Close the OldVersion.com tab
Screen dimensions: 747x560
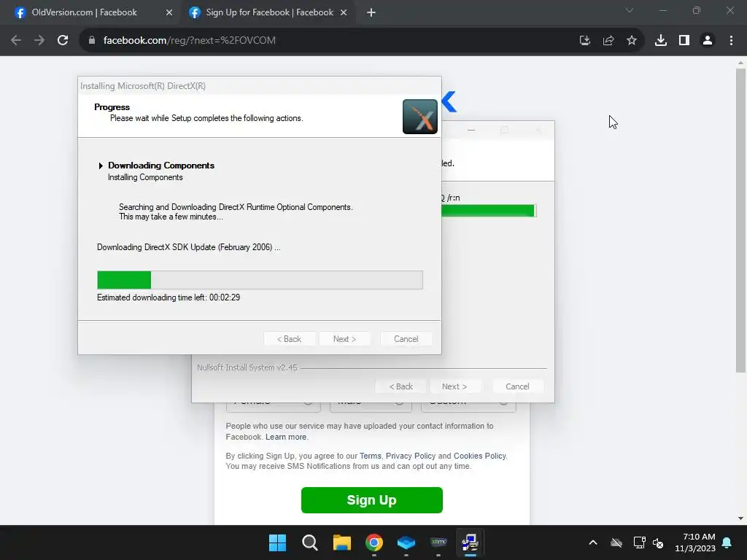click(169, 13)
